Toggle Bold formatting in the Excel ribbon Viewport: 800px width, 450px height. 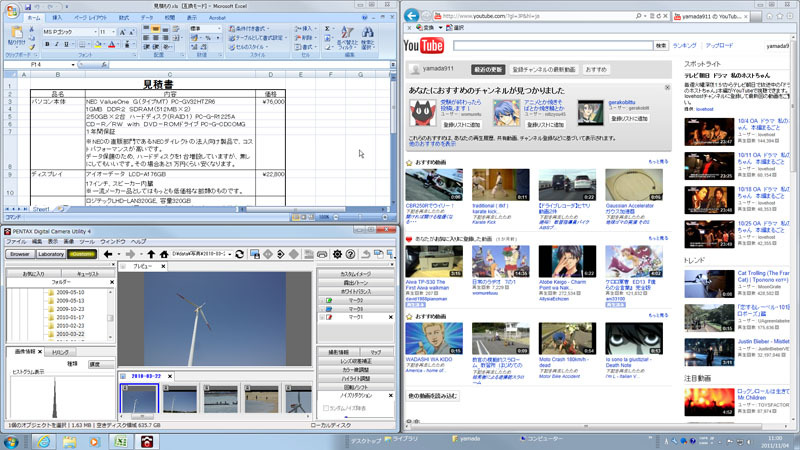47,45
